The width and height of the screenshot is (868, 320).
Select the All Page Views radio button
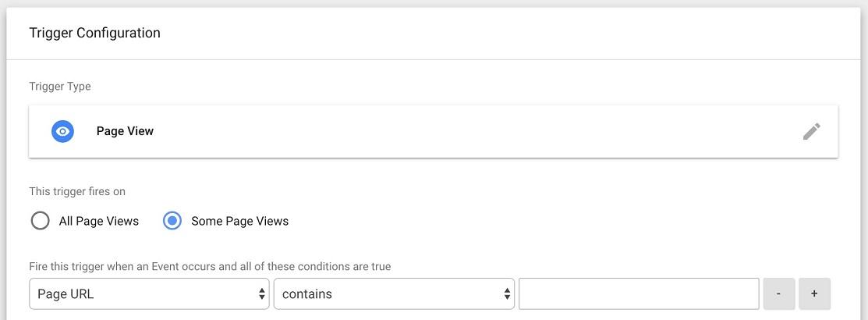(40, 221)
